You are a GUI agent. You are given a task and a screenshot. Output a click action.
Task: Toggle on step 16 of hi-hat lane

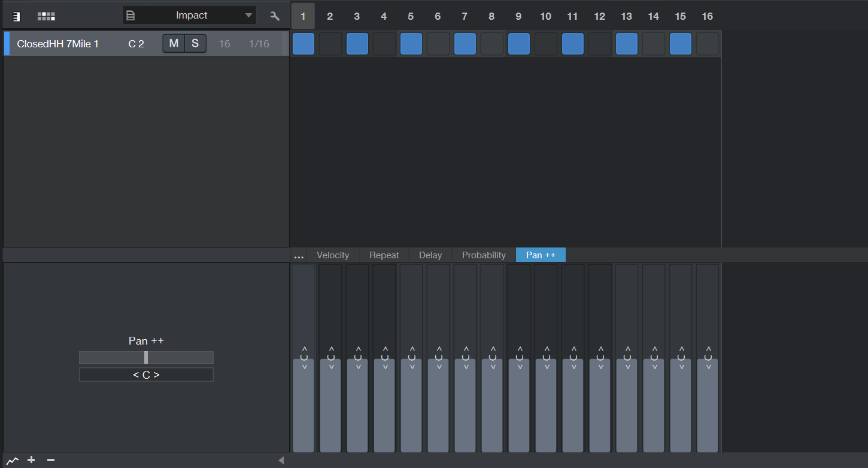708,44
